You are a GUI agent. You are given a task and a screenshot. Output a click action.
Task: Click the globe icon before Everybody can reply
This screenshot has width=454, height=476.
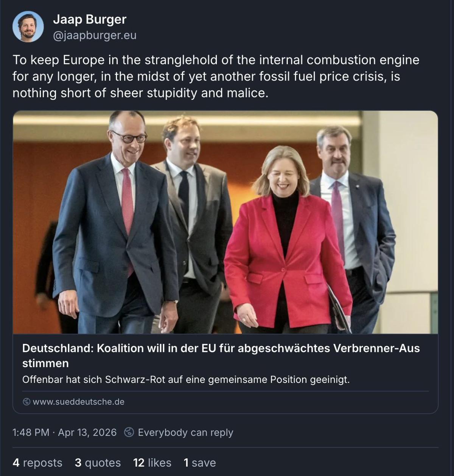click(129, 432)
